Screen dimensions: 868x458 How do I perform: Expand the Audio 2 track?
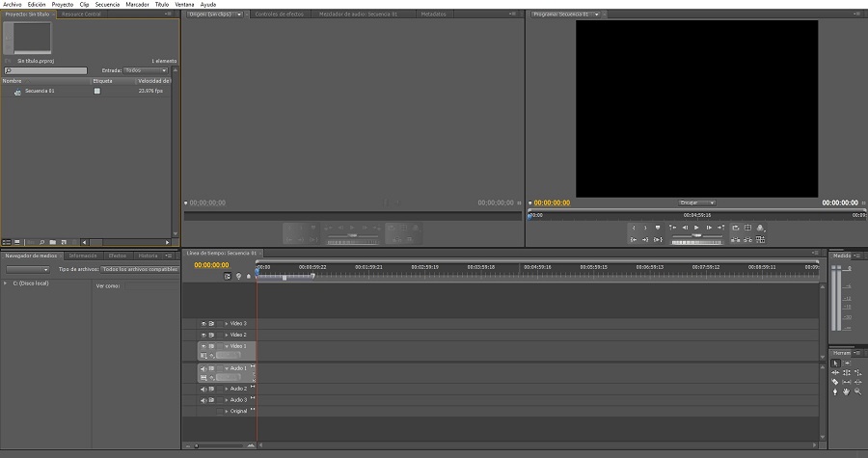pyautogui.click(x=227, y=389)
